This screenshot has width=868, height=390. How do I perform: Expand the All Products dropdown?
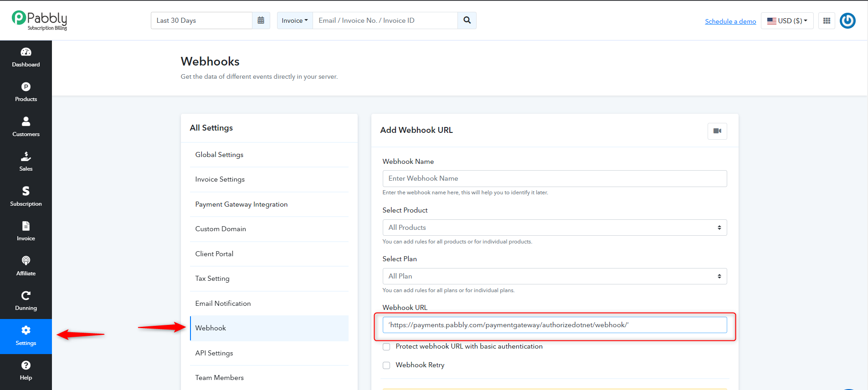[555, 228]
